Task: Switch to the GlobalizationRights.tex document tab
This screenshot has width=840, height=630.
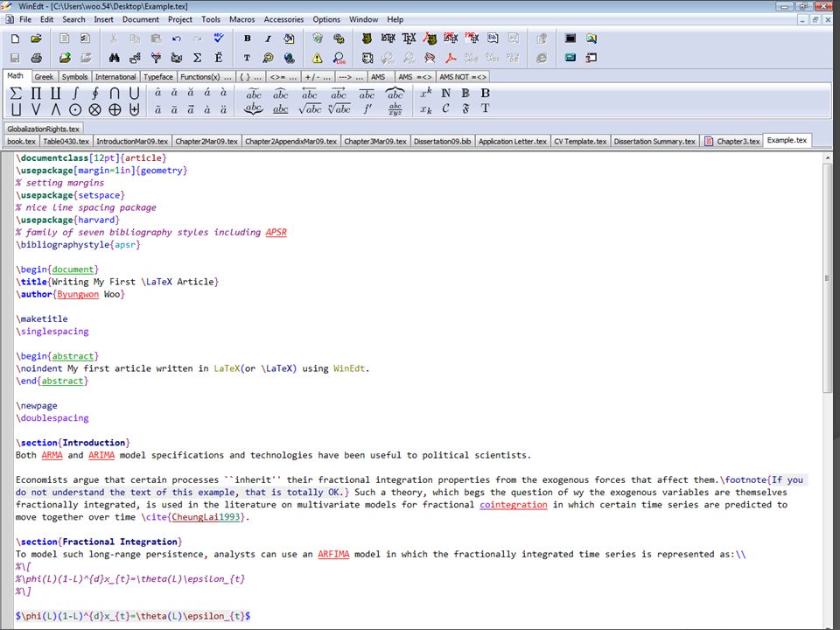Action: (44, 129)
